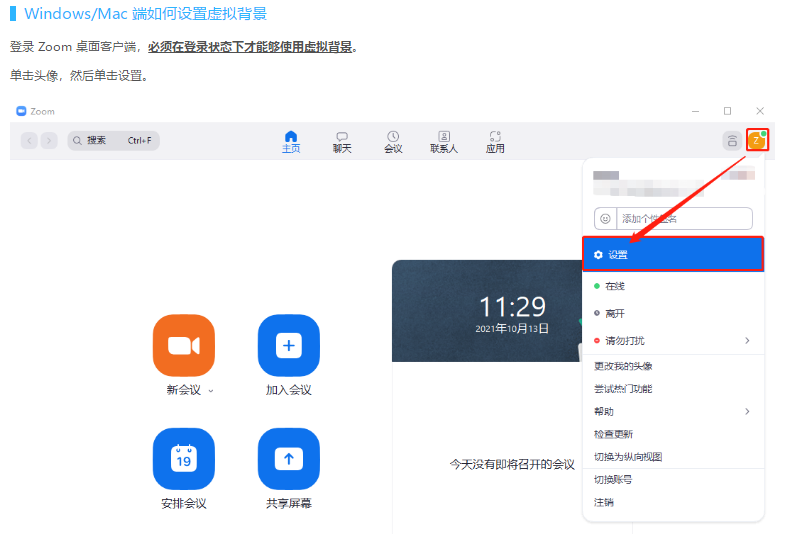Select Settings (设置) in the profile menu
Viewport: 804px width, 548px height.
click(672, 255)
